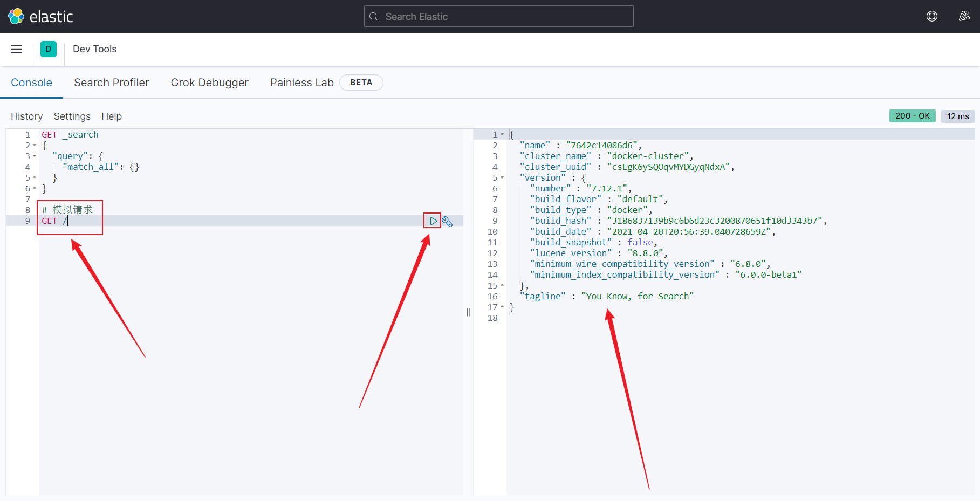Image resolution: width=980 pixels, height=501 pixels.
Task: Open the newsfeed celebration icon
Action: point(964,16)
